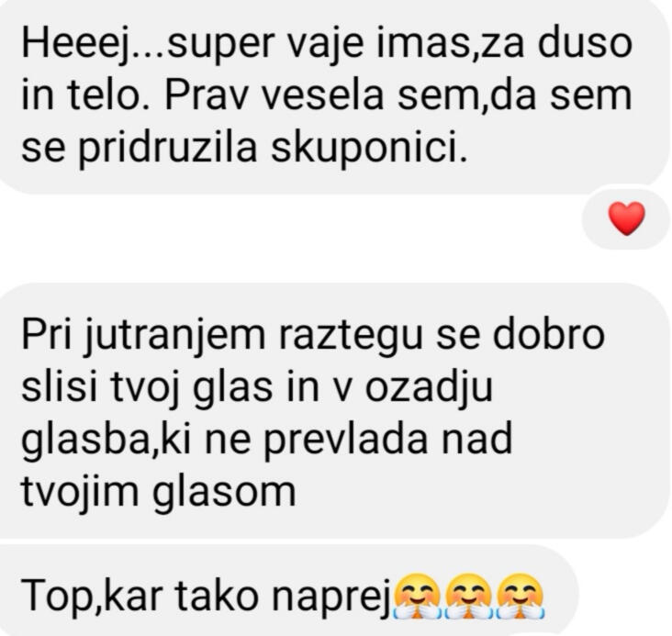Click the last hugging face emoji
This screenshot has width=672, height=636.
(x=521, y=597)
